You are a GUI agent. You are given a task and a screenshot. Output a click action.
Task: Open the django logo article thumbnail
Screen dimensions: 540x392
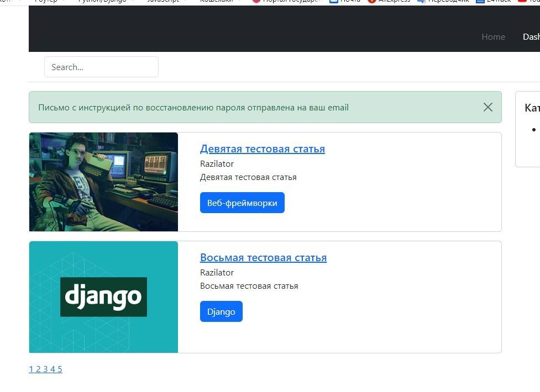[x=104, y=297]
